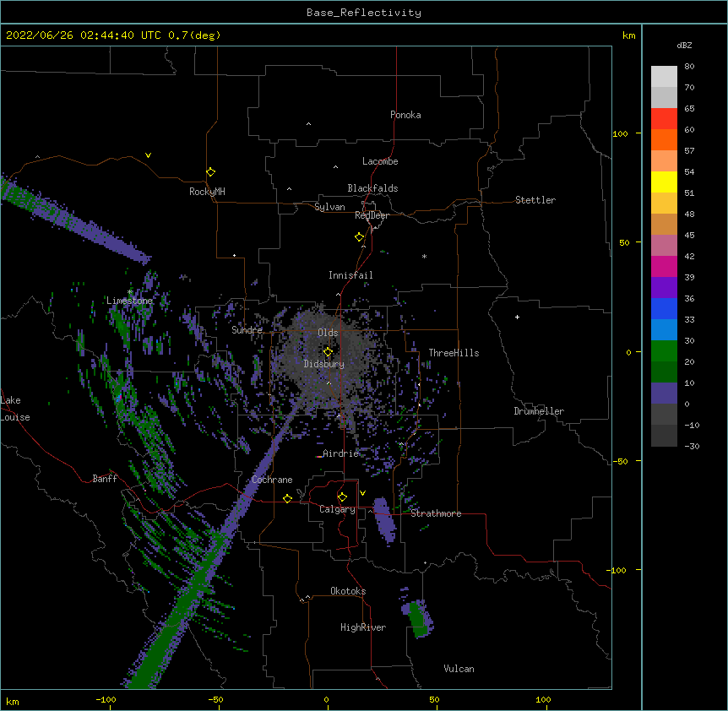Click the Banff label

(105, 479)
